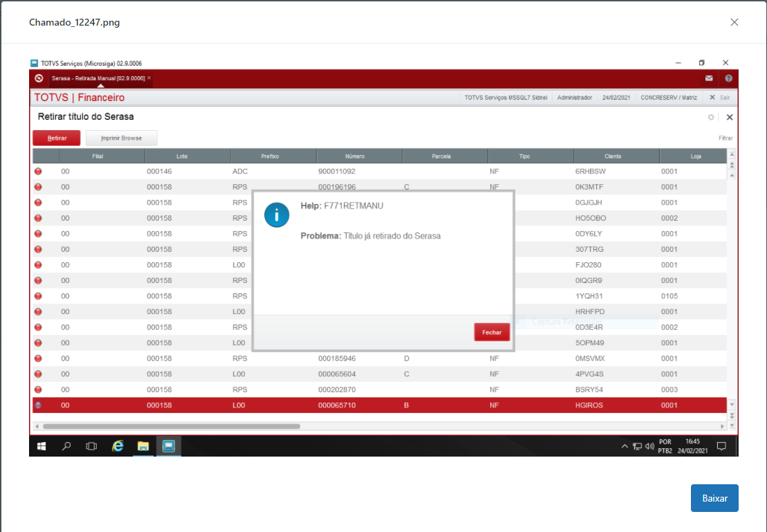Close the Serasa - Retirada Manual tab
767x532 pixels.
(149, 77)
